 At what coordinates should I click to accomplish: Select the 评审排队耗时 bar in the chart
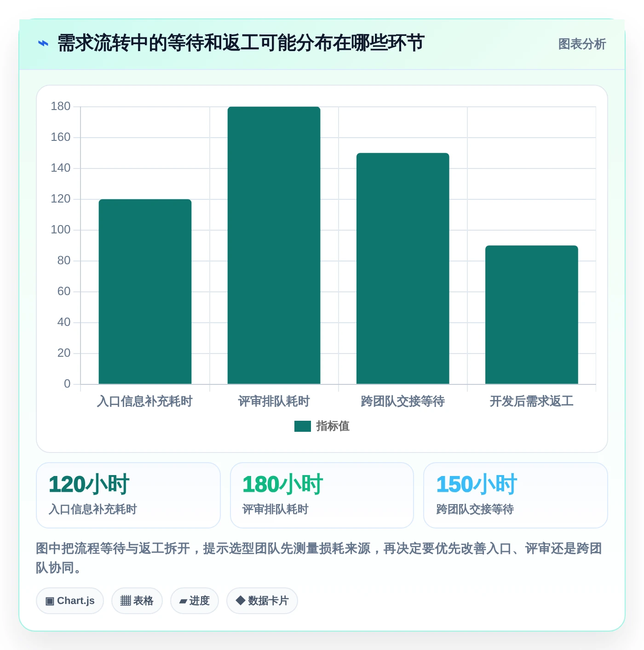(274, 245)
